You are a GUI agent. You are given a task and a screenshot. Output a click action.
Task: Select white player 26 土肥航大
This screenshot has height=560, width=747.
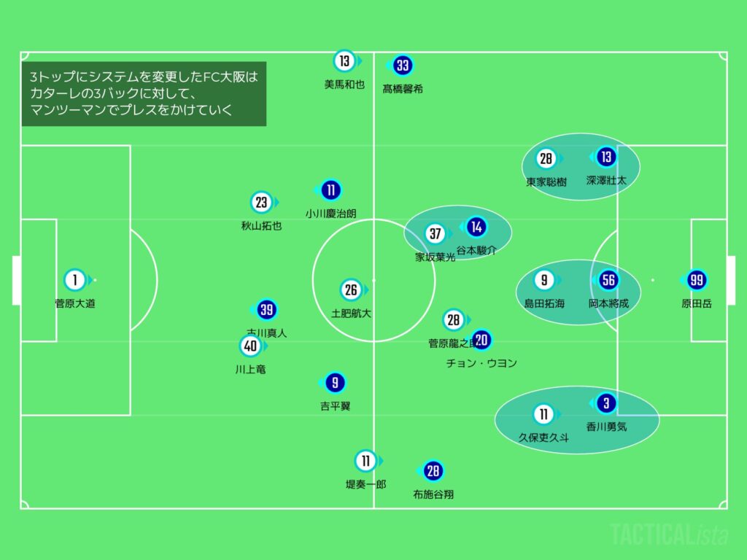[x=351, y=290]
